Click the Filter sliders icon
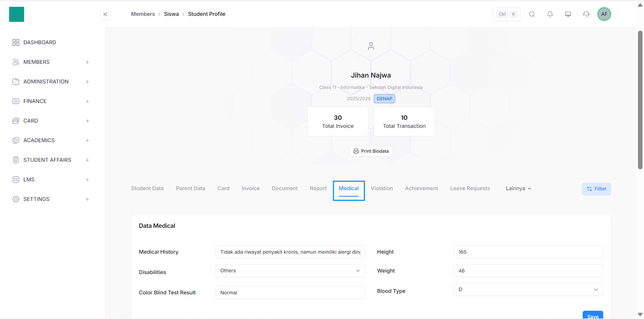This screenshot has height=319, width=644. pos(589,189)
